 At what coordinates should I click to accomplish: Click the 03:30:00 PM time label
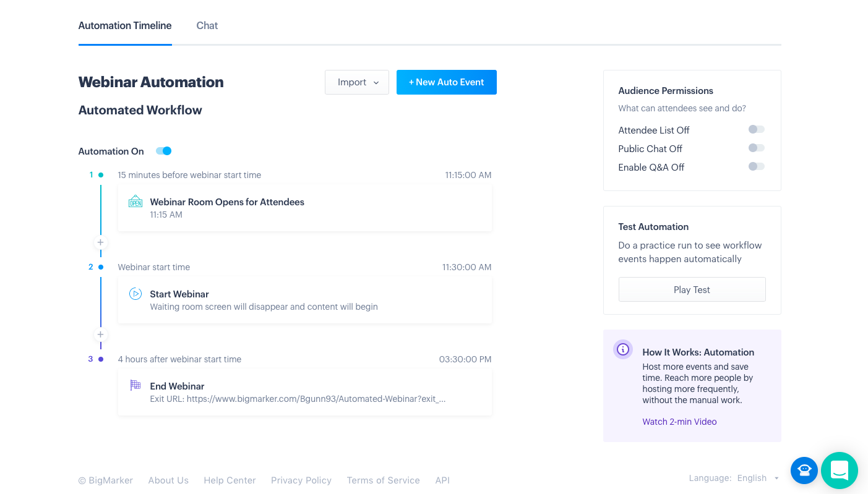[x=465, y=359]
